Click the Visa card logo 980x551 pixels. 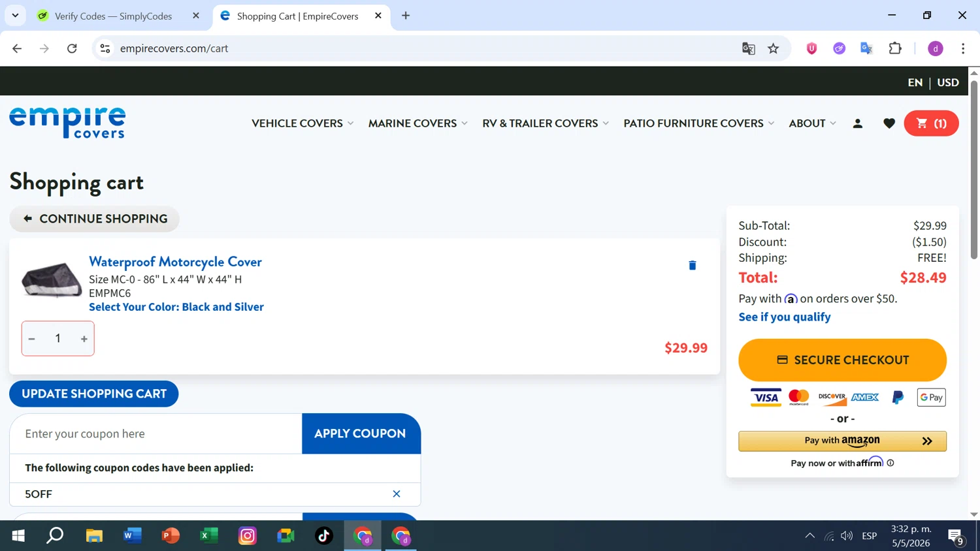point(766,397)
